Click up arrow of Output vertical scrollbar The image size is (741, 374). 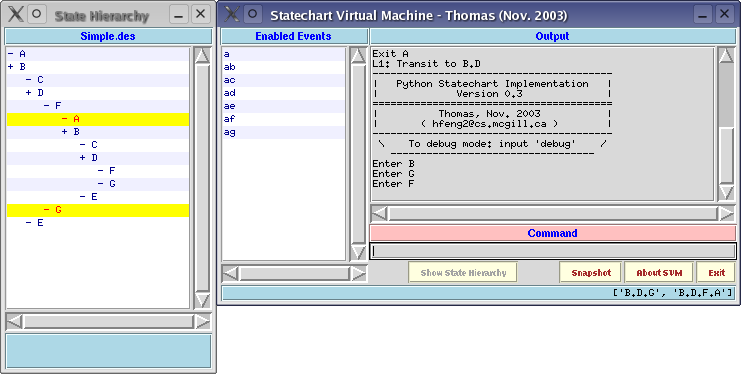[x=726, y=56]
